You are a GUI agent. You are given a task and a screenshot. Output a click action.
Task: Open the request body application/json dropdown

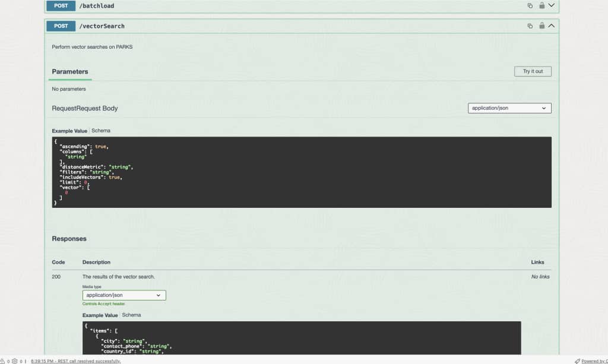click(509, 107)
